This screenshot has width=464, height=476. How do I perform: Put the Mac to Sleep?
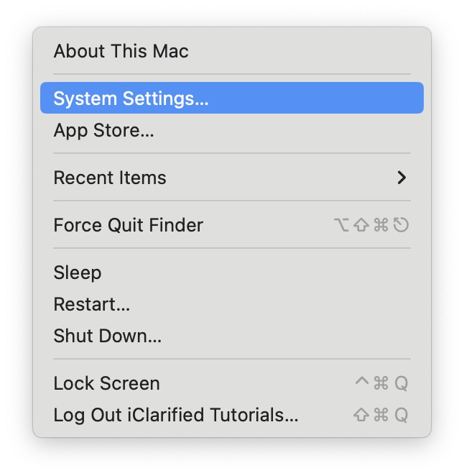[x=78, y=273]
